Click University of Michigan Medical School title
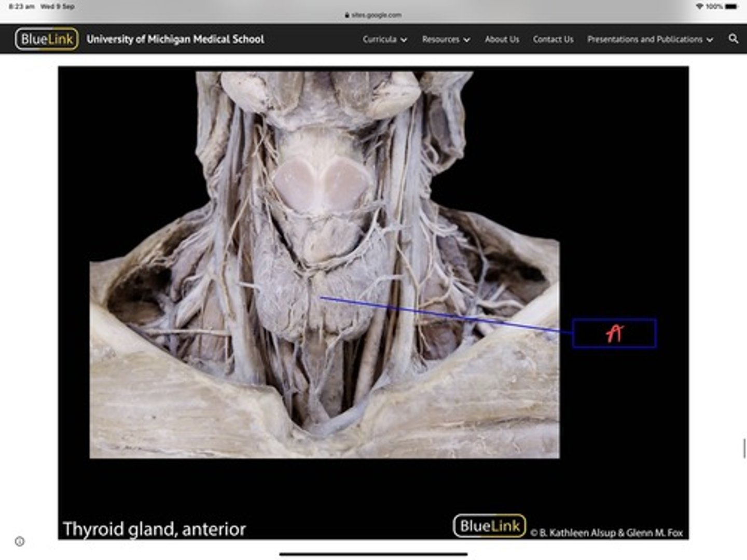747x560 pixels. click(175, 39)
